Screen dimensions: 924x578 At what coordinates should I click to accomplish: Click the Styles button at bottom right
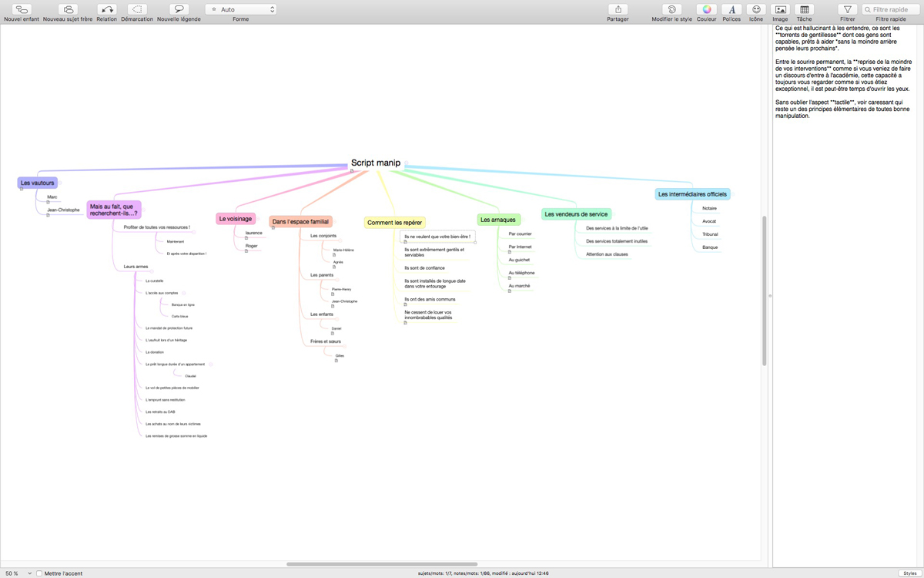pyautogui.click(x=909, y=573)
